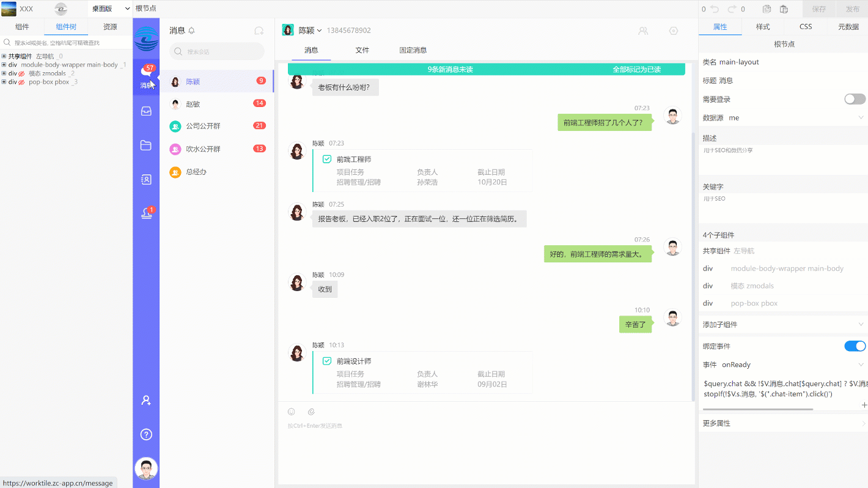The image size is (868, 488).
Task: Click the blue wave logo atop purple sidebar
Action: tap(146, 39)
